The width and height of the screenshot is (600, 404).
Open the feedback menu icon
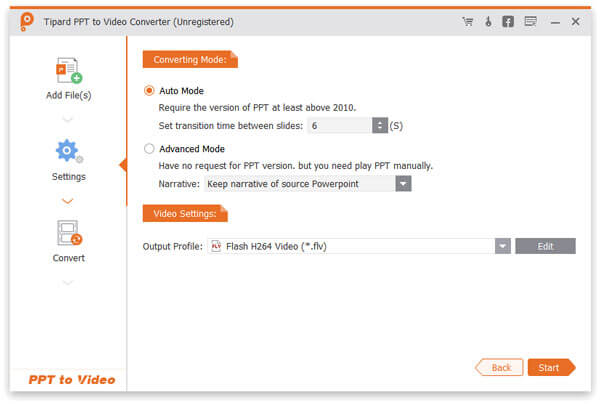(x=530, y=21)
